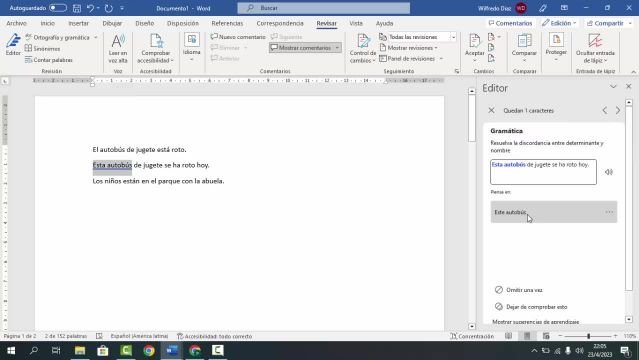Customize the quick access toolbar dropdown

[x=122, y=8]
